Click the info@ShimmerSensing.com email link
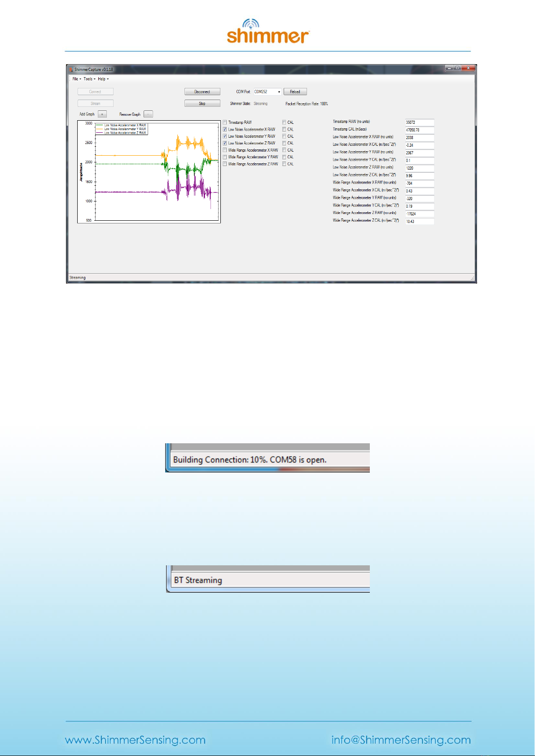Viewport: 535px width, 756px height. pyautogui.click(x=401, y=740)
